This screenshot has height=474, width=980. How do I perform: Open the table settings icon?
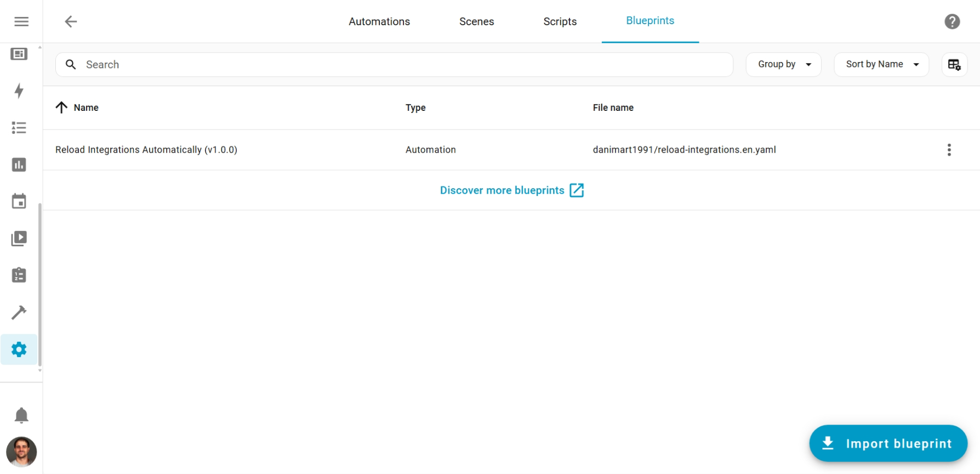(954, 65)
